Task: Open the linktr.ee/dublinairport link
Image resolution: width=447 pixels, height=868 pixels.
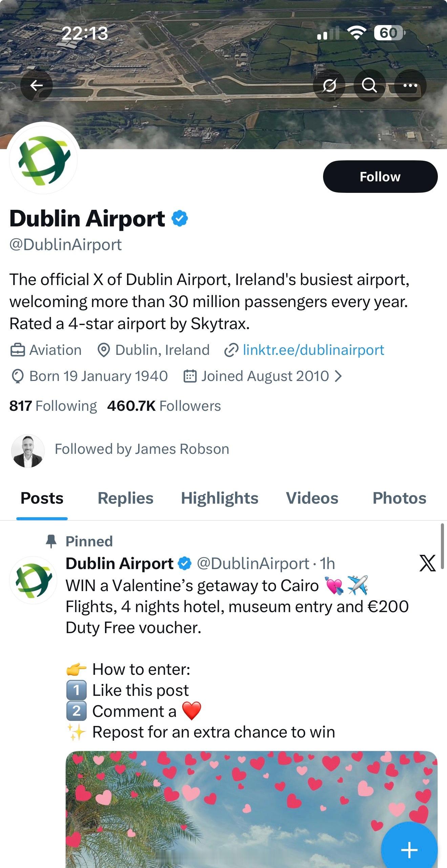Action: coord(313,350)
